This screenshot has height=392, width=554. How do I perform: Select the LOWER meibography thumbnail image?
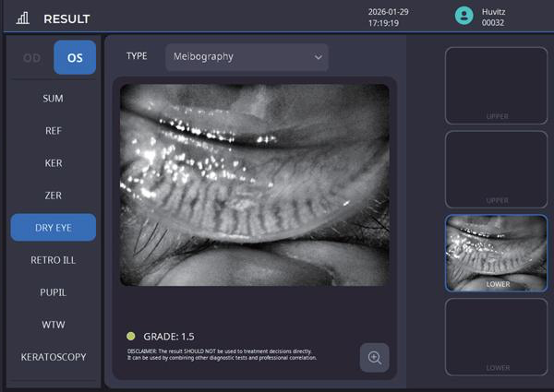496,254
